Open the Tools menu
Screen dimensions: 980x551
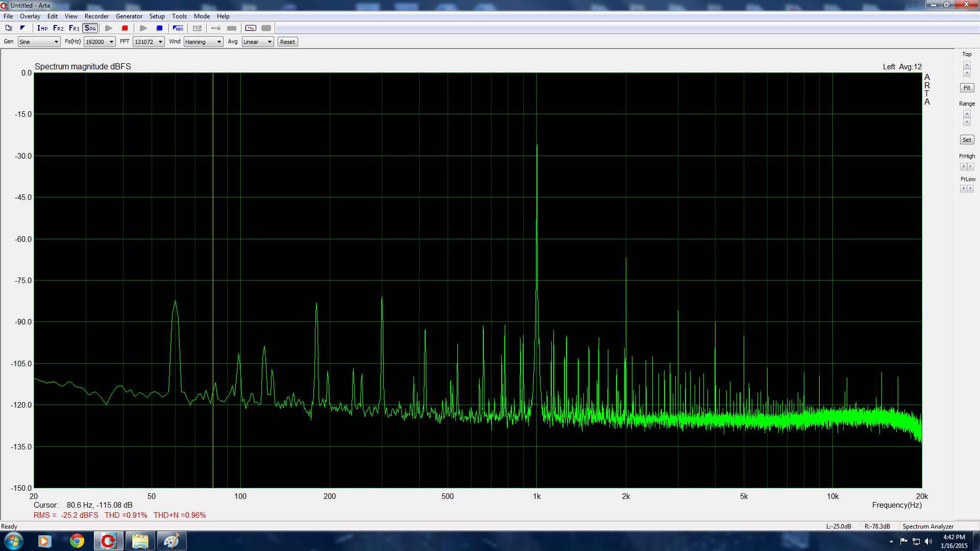179,16
